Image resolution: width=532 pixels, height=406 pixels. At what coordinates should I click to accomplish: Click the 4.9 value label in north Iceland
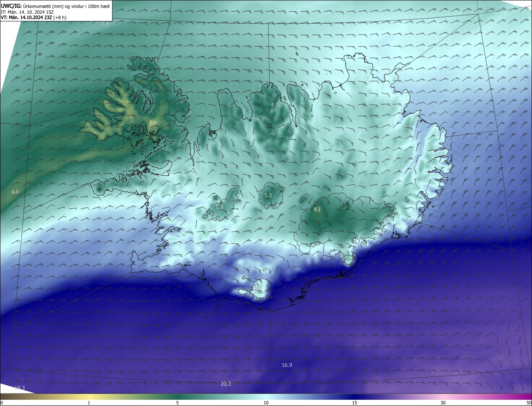(x=274, y=105)
